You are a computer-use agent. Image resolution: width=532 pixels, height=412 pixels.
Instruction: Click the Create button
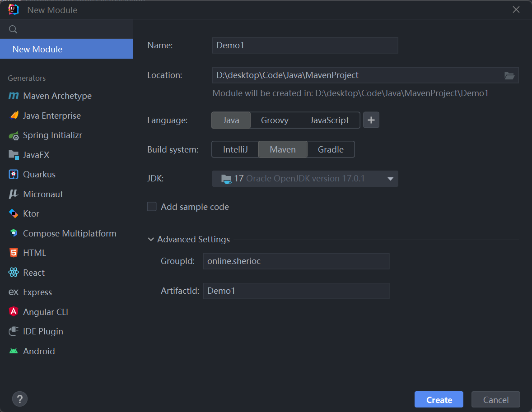click(439, 400)
